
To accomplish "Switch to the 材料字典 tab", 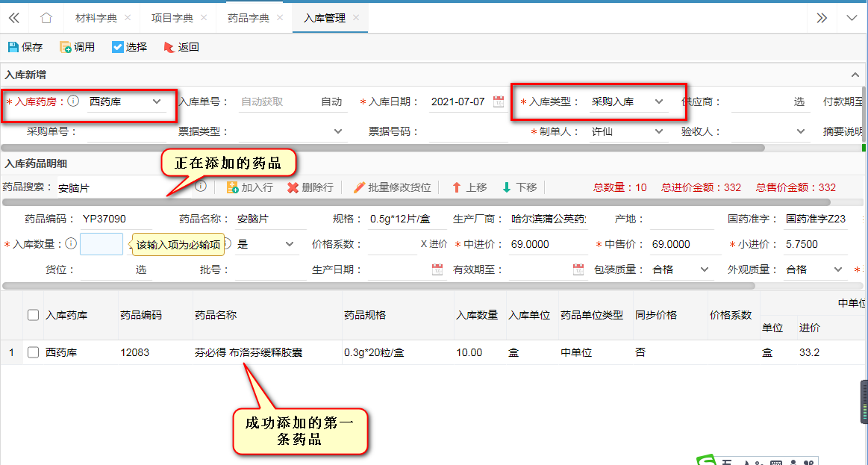I will coord(96,18).
